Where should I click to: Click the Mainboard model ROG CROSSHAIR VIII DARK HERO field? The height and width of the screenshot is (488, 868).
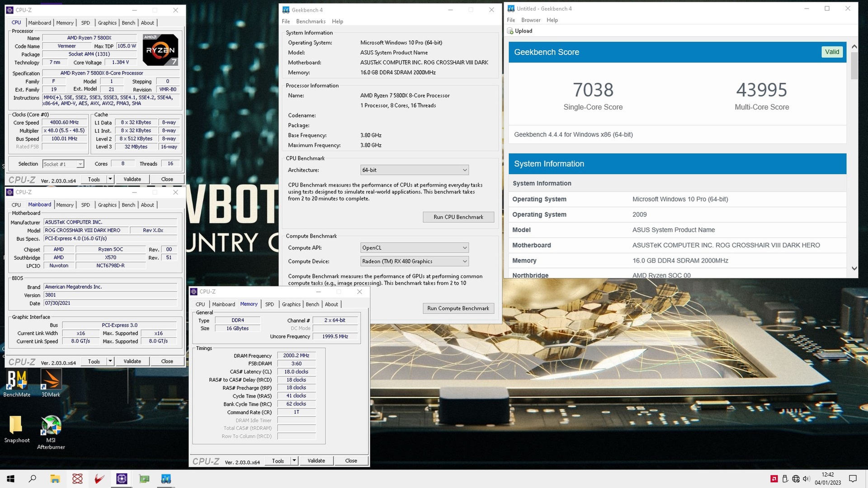[x=86, y=230]
